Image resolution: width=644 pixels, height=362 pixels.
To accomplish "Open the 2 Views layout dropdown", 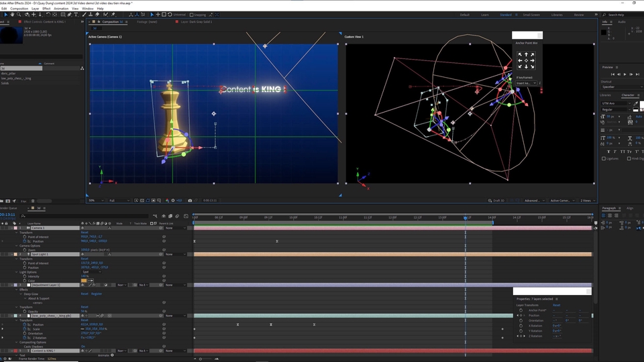I will (x=588, y=200).
